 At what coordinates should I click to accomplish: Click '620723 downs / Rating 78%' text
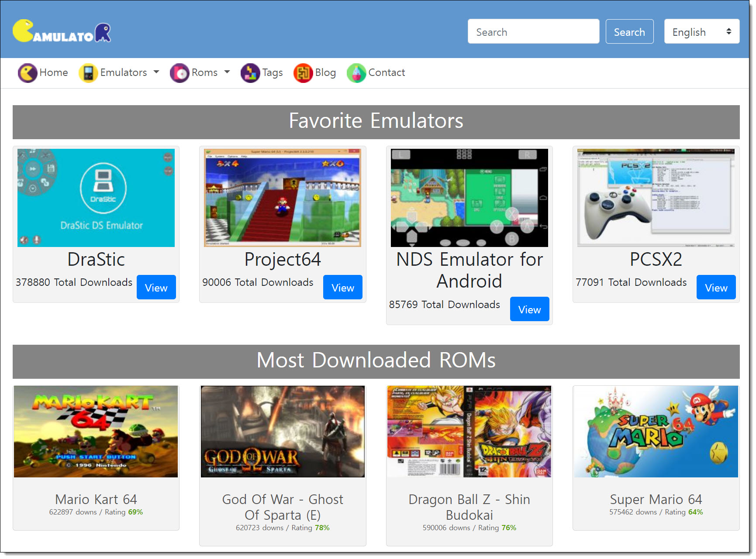click(283, 528)
